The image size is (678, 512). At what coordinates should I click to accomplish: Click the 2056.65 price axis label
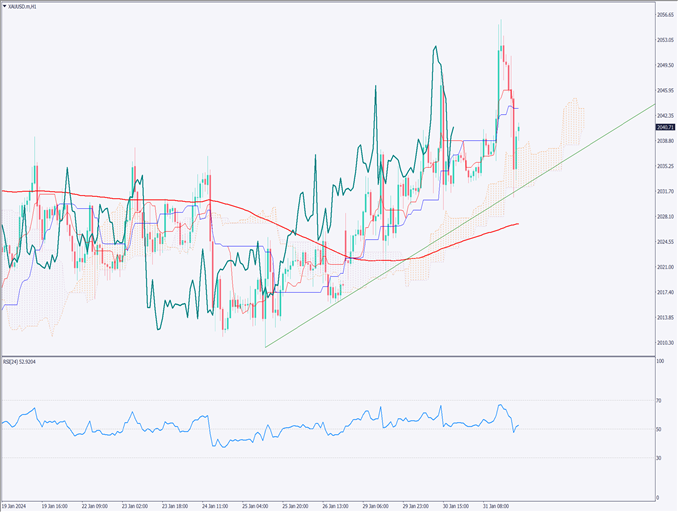coord(666,15)
